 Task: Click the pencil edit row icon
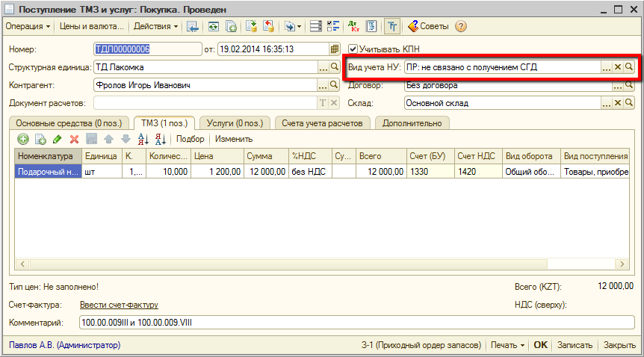[58, 139]
